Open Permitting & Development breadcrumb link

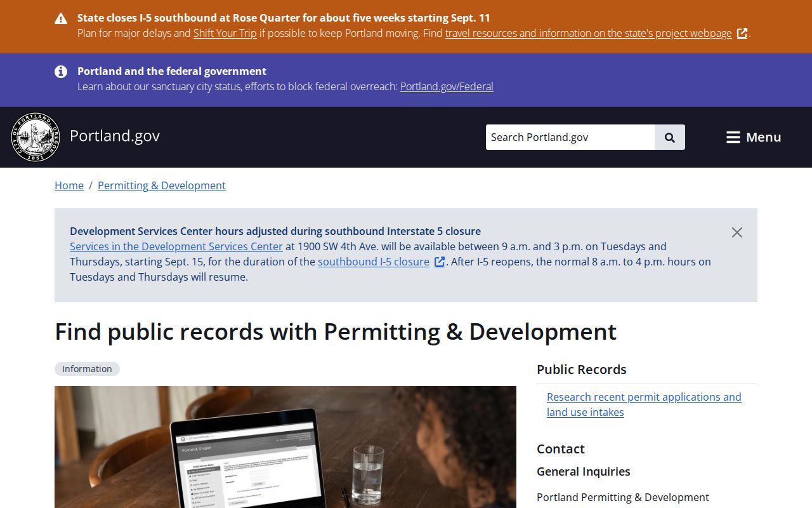pyautogui.click(x=162, y=185)
